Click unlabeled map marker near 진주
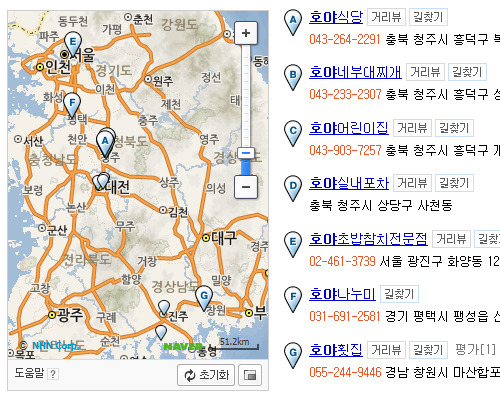 (x=164, y=308)
